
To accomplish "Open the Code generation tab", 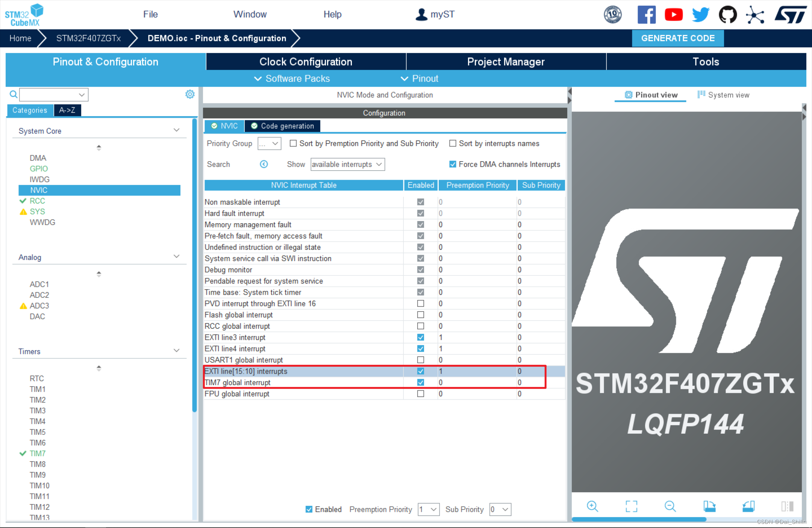I will [283, 126].
